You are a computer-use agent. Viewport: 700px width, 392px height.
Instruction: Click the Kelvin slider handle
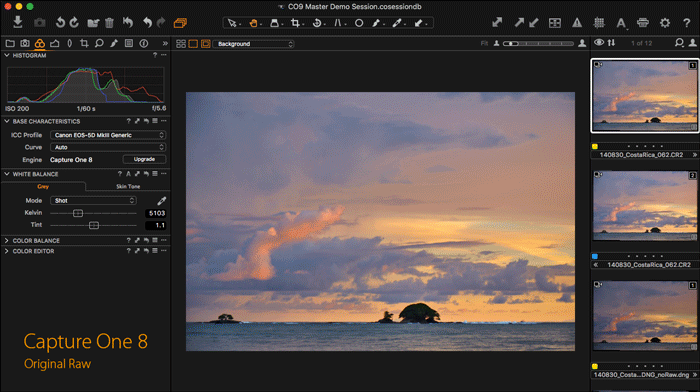click(78, 213)
